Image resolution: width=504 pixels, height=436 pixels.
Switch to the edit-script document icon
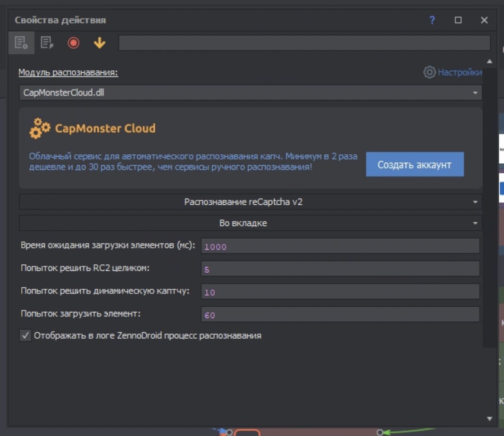coord(47,43)
